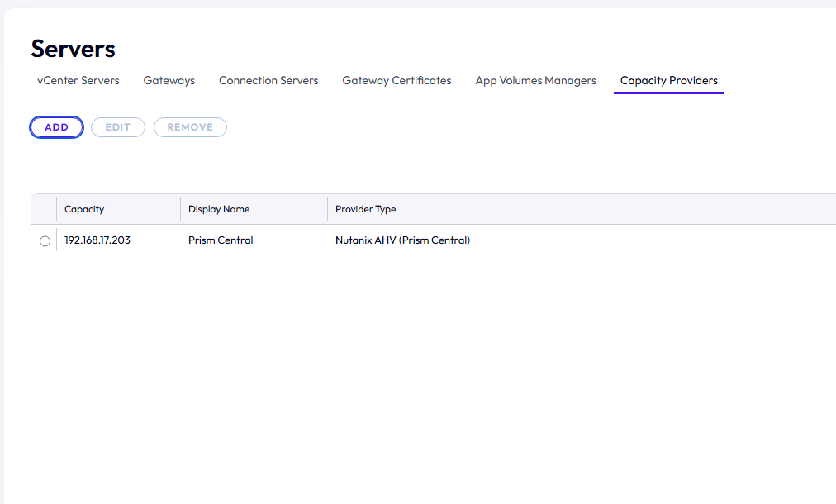Screen dimensions: 836x504
Task: Select the Capacity Providers tab
Action: coord(668,80)
